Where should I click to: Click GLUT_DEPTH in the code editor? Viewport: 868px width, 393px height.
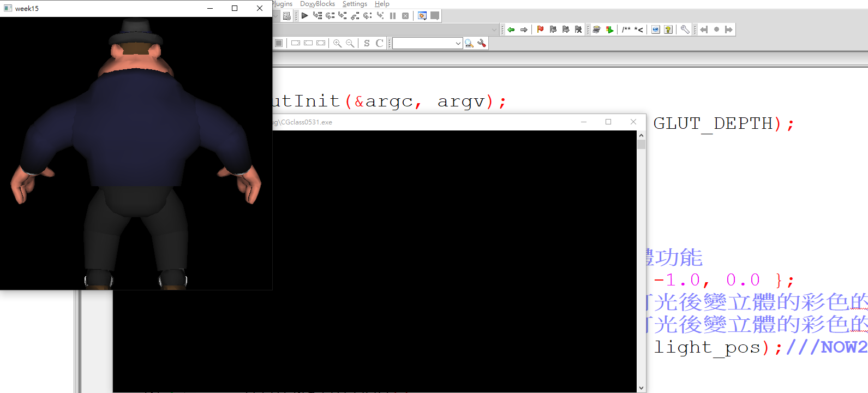pyautogui.click(x=713, y=124)
